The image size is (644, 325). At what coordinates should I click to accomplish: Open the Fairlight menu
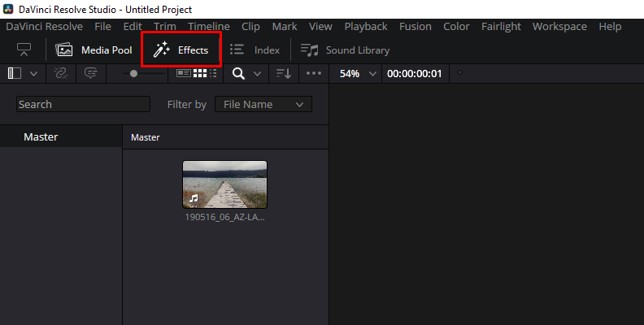point(501,26)
